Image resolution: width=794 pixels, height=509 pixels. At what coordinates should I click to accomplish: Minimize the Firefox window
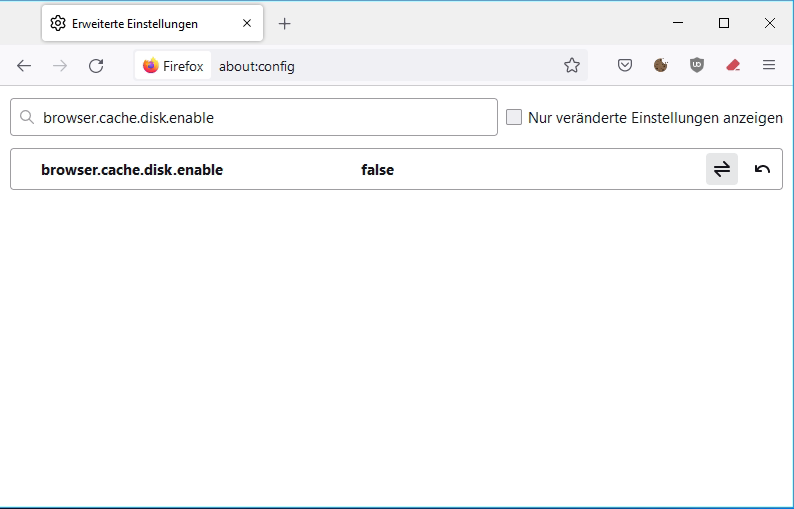(678, 23)
